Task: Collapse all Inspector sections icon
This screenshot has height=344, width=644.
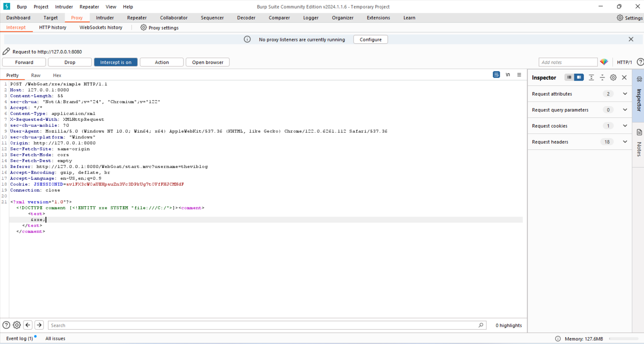Action: [x=602, y=77]
